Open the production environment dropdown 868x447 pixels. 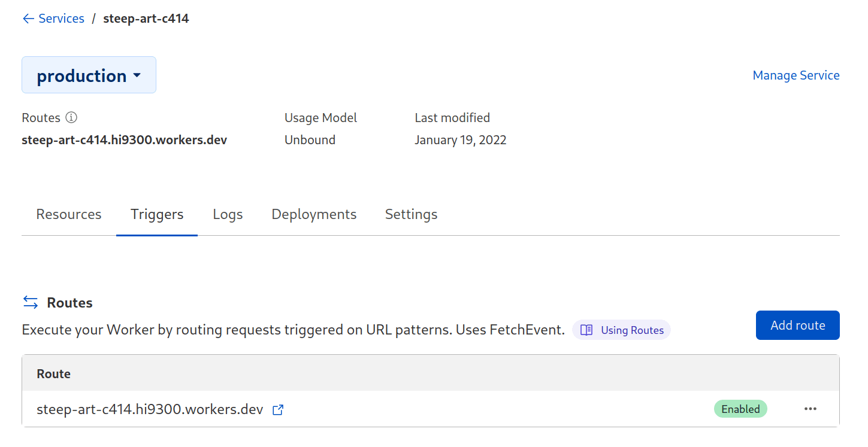(89, 75)
